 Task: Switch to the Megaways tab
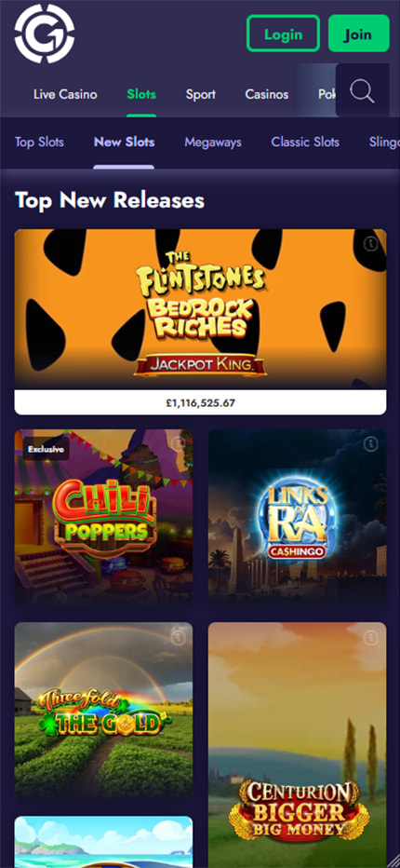coord(213,142)
